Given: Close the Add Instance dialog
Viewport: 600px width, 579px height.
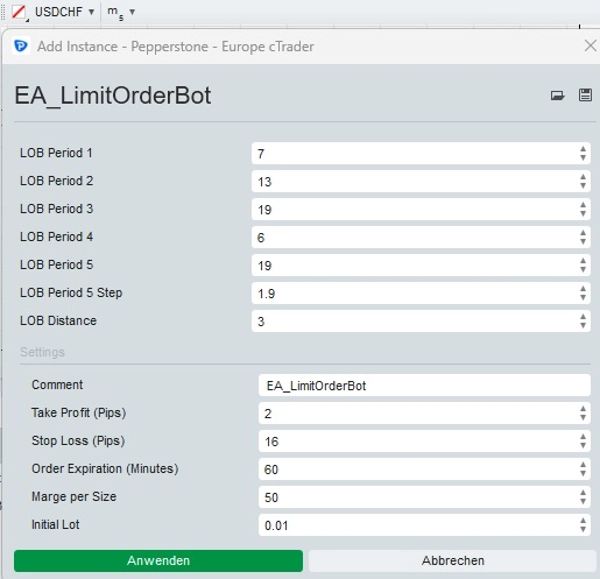Looking at the screenshot, I should (x=590, y=46).
